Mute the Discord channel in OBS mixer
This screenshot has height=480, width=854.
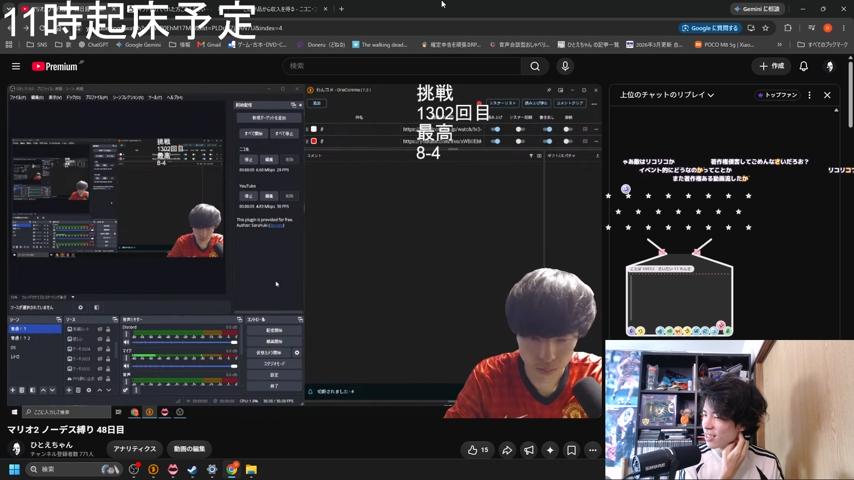[126, 342]
